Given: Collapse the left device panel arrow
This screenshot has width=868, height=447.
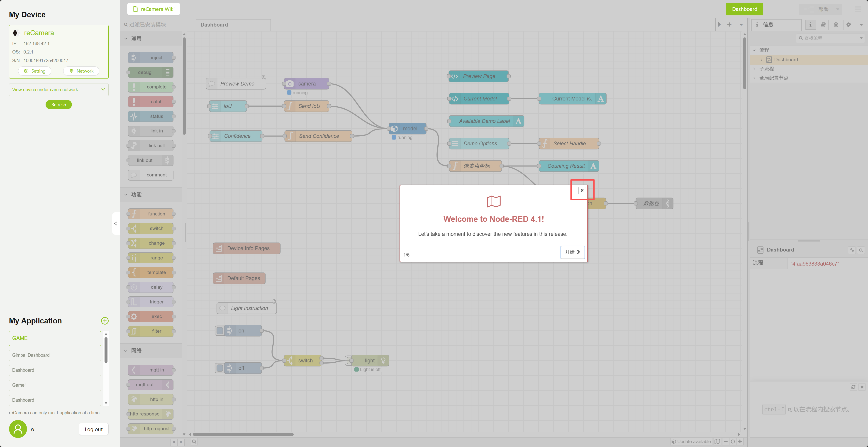Looking at the screenshot, I should click(x=116, y=224).
